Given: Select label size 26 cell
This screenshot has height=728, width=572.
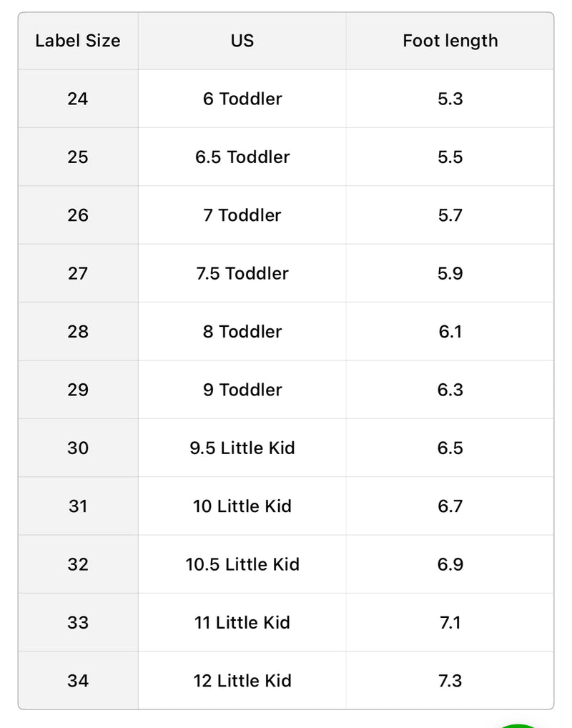Looking at the screenshot, I should 78,215.
